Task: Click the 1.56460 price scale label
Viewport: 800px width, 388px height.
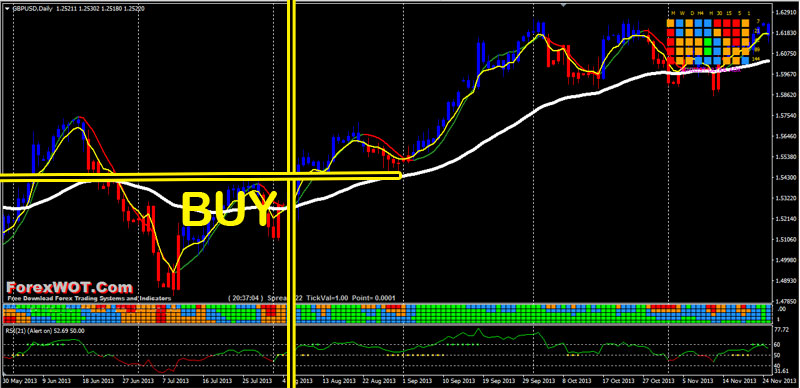Action: pyautogui.click(x=786, y=136)
